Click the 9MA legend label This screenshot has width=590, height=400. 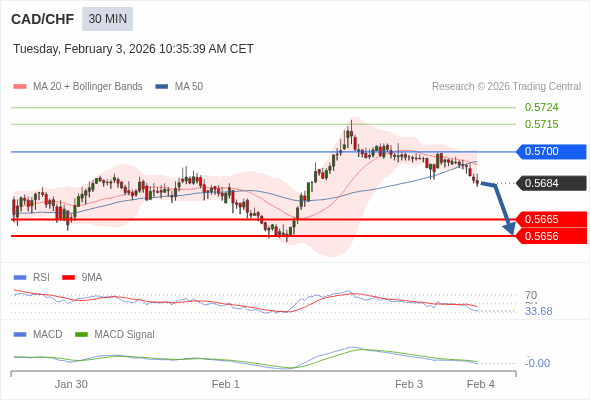coord(92,278)
